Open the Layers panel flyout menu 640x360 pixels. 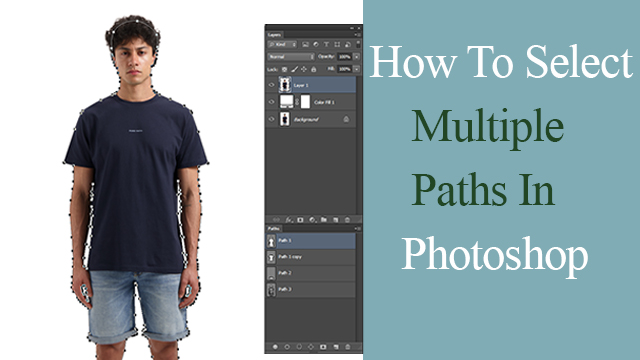(x=357, y=35)
